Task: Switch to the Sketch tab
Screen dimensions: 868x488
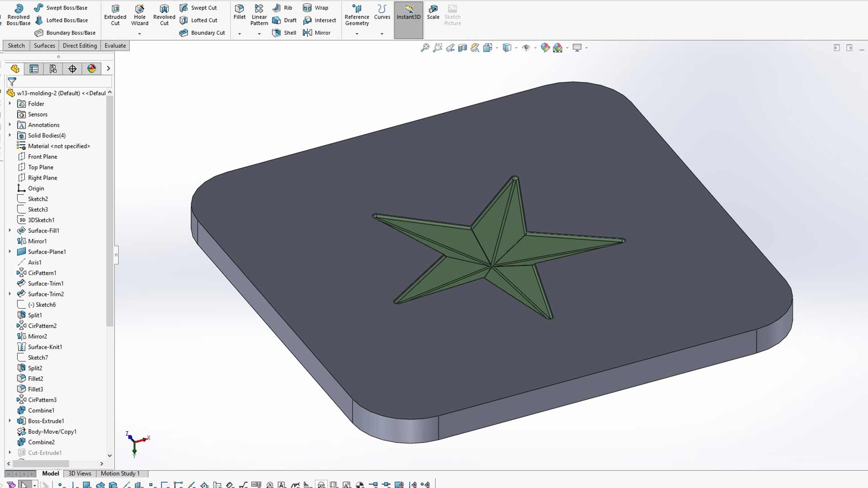Action: tap(16, 46)
